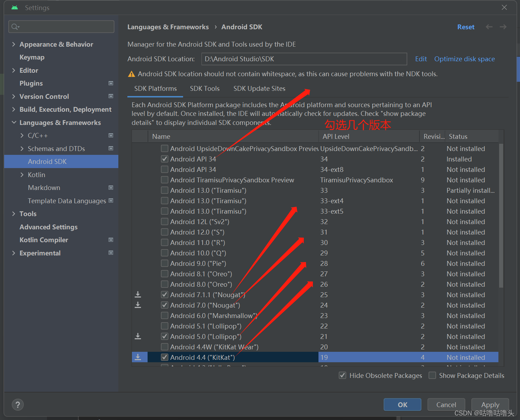Expand Schemas and DTDs node
Viewport: 520px width, 420px height.
(22, 149)
